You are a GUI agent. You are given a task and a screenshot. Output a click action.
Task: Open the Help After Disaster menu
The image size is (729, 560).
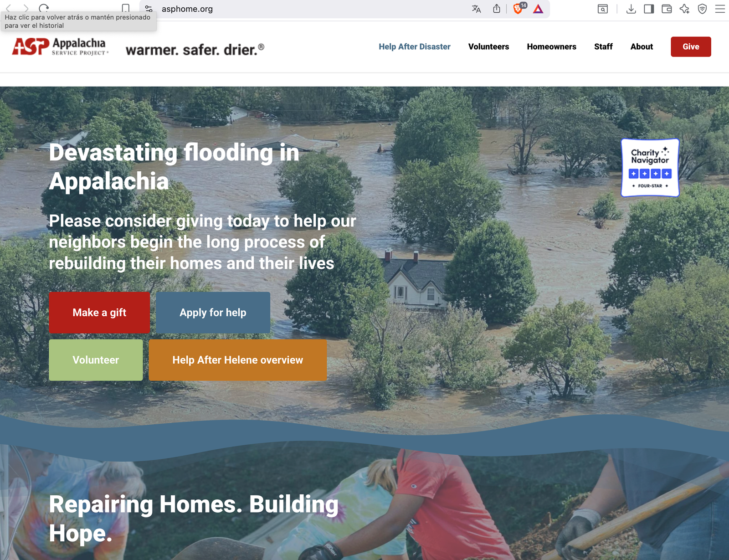415,46
